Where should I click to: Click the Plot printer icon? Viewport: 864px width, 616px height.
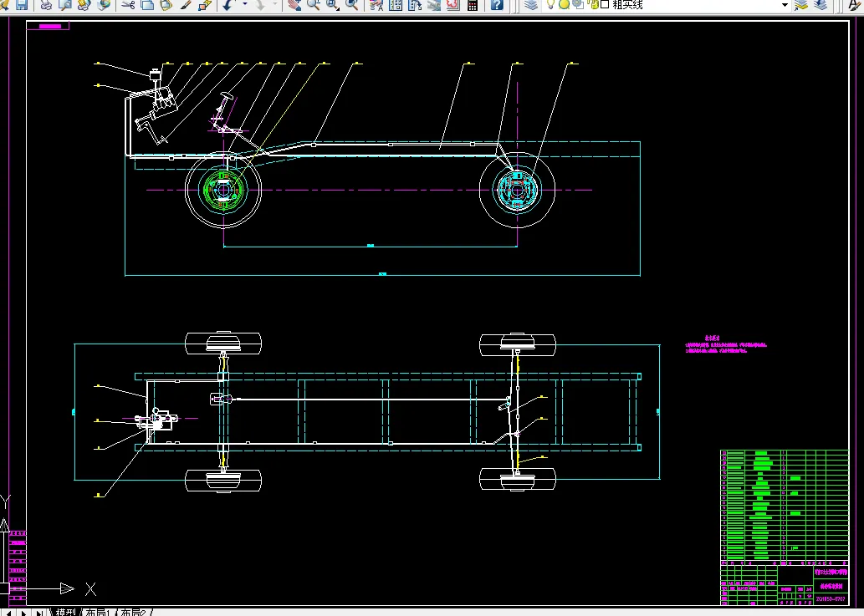[x=46, y=5]
